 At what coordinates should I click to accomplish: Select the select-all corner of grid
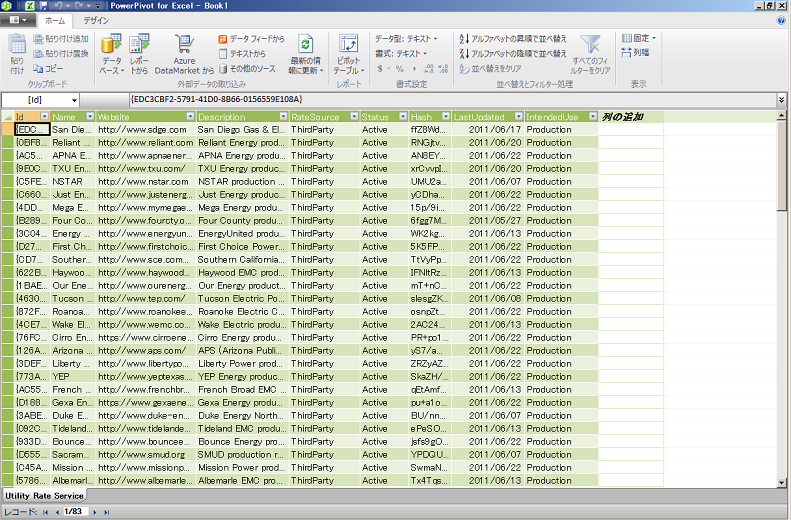coord(8,117)
